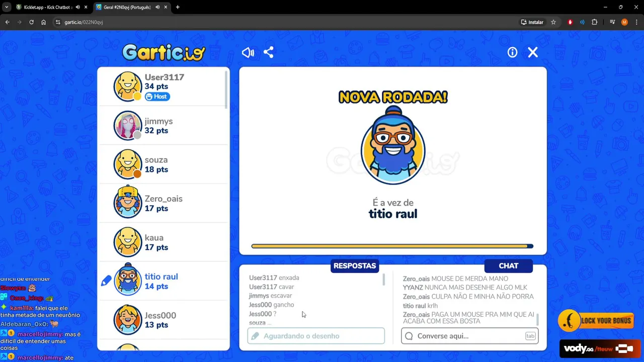Click the chat panel scrollbar
Viewport: 644px width, 362px height.
(538, 319)
